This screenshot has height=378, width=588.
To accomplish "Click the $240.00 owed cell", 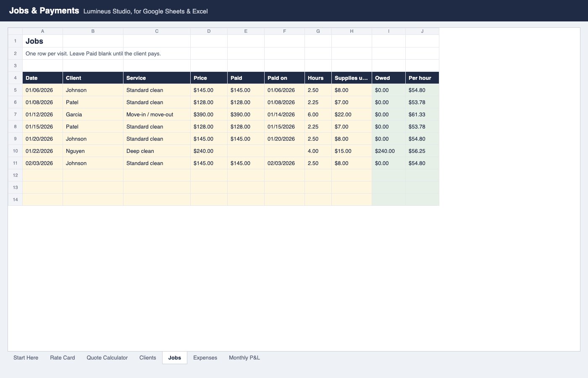I will click(388, 151).
